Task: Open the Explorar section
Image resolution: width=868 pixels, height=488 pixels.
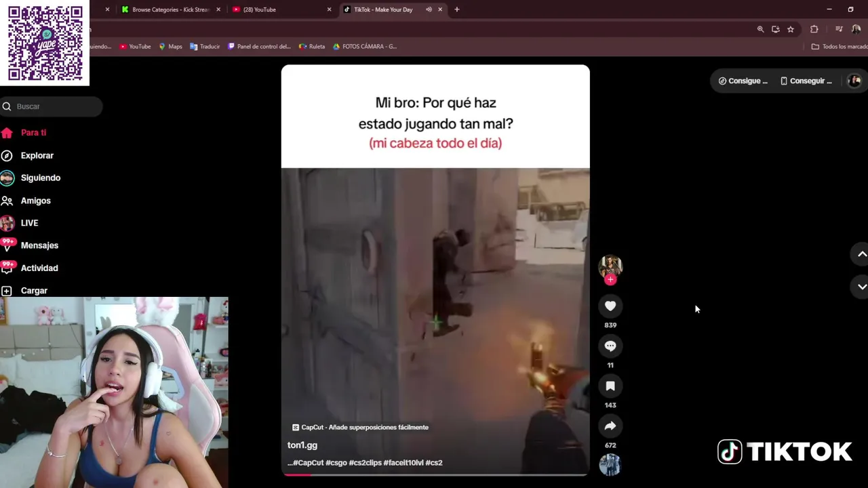Action: [x=37, y=155]
